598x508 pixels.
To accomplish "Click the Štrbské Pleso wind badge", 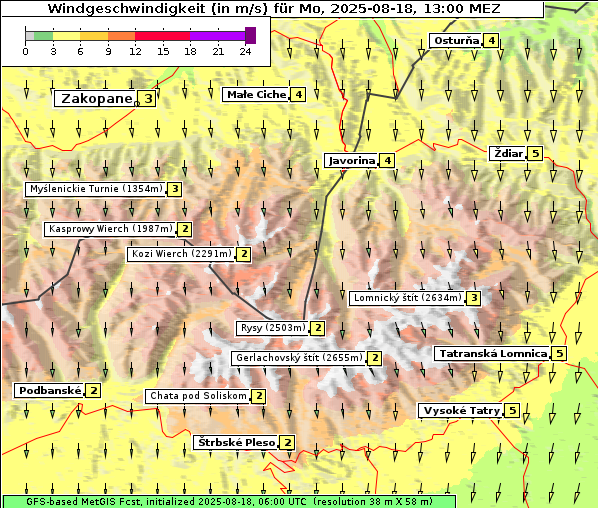I will (288, 443).
